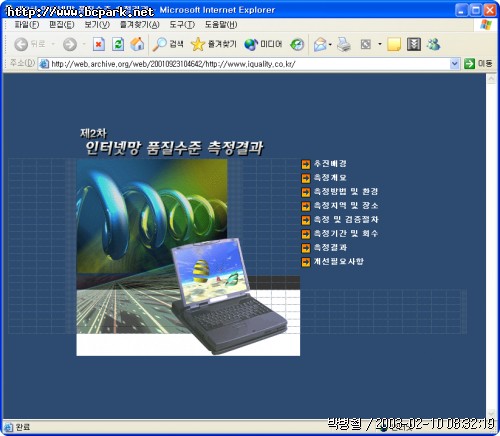Open the Search (검색) magnifier button
The height and width of the screenshot is (436, 500).
click(x=168, y=44)
